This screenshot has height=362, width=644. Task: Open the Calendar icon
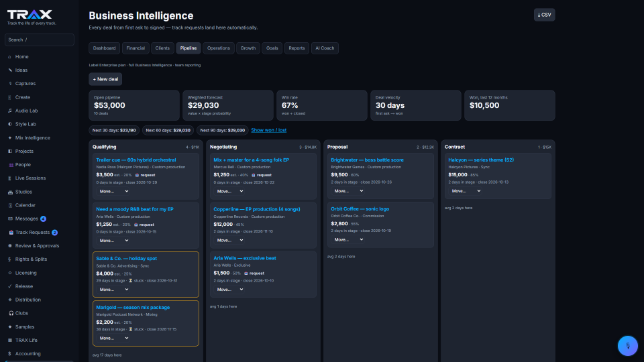click(x=10, y=205)
